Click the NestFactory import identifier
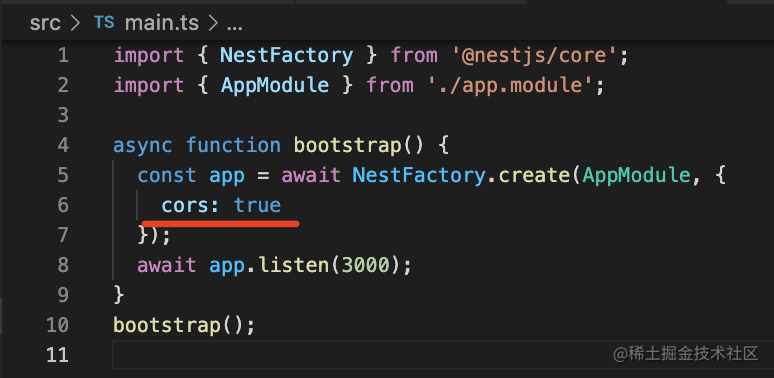The height and width of the screenshot is (378, 774). click(287, 55)
